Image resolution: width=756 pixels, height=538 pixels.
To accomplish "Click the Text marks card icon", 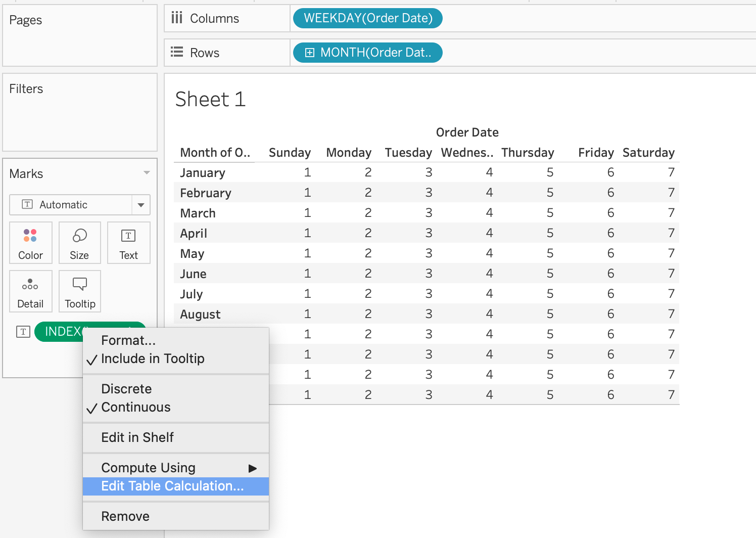I will click(x=128, y=243).
